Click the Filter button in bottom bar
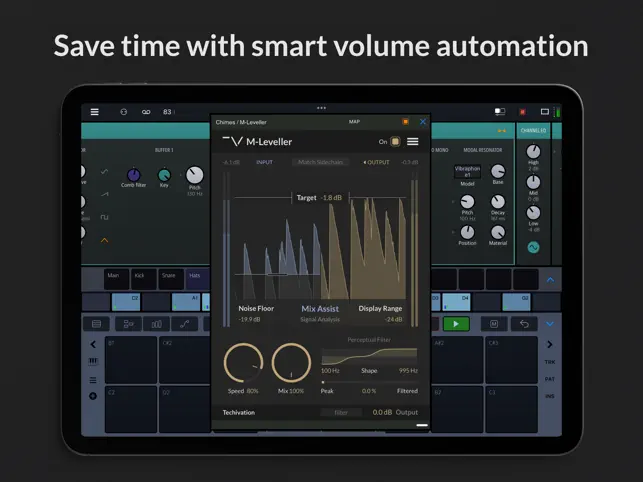The width and height of the screenshot is (643, 482). coord(341,413)
